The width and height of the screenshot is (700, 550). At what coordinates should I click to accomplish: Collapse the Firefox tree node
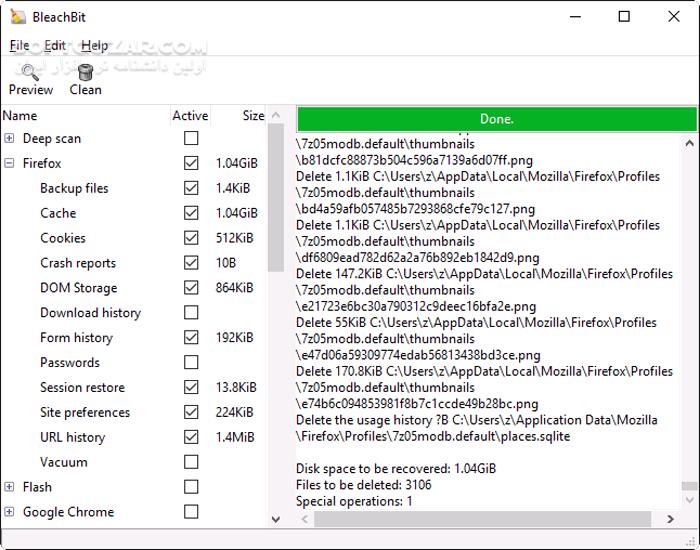9,163
